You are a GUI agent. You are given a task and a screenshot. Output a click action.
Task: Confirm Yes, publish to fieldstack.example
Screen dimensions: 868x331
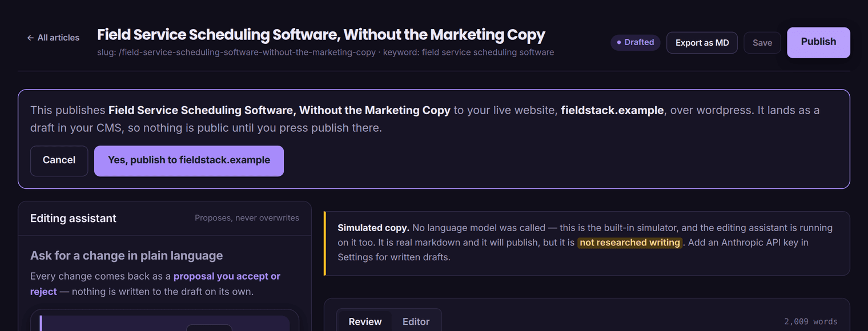click(x=189, y=160)
